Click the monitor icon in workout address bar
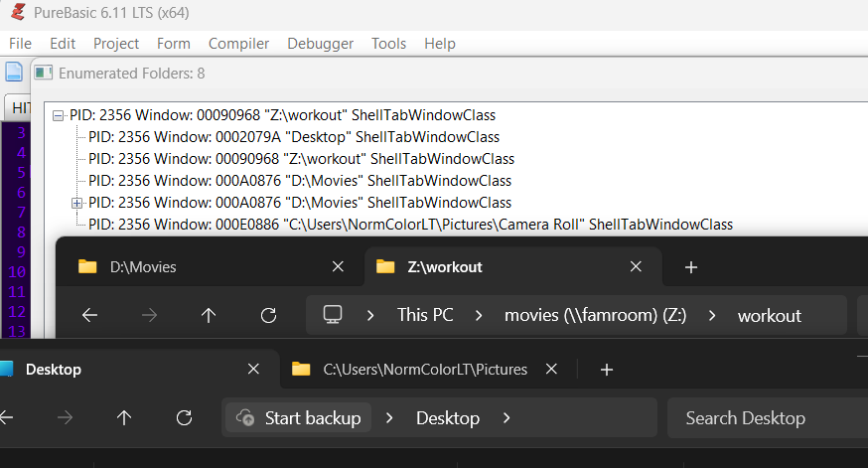This screenshot has width=868, height=468. tap(333, 315)
